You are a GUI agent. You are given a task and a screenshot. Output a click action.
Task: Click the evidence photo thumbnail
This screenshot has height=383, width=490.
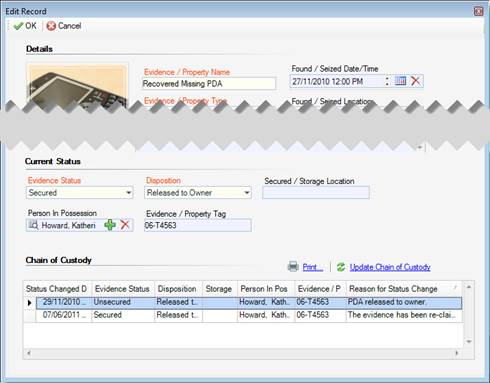click(x=77, y=86)
